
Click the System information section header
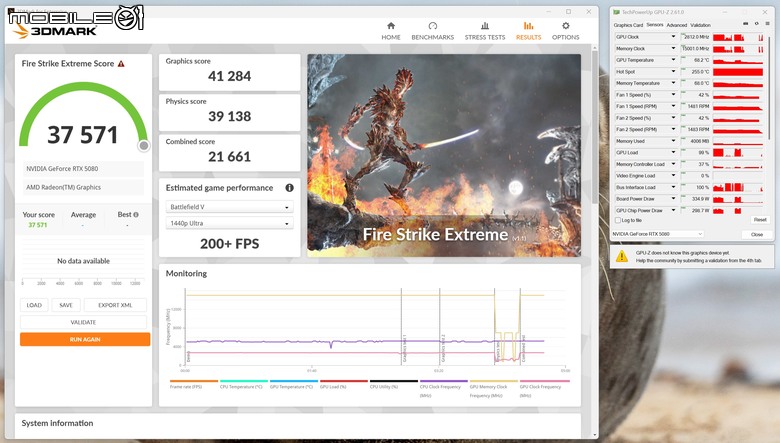(57, 423)
